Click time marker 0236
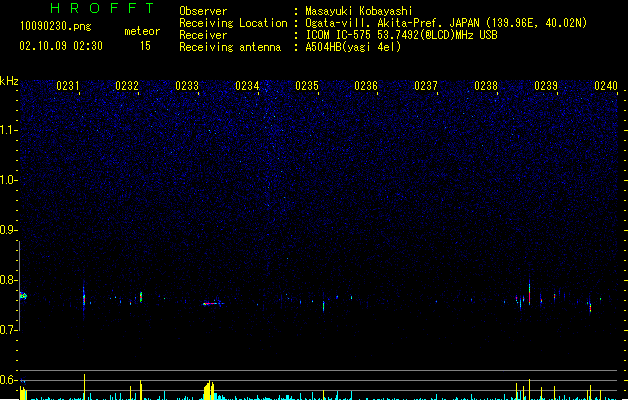Viewport: 629px width, 400px height. tap(366, 86)
